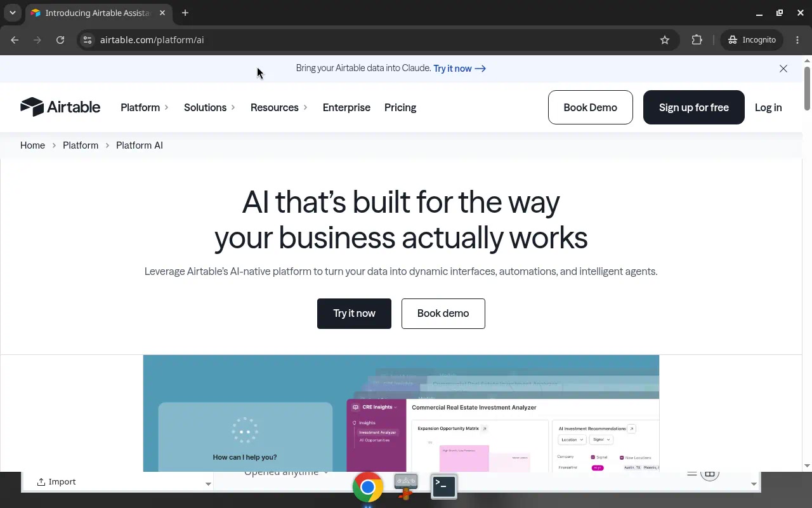Open the tab search dropdown arrow
812x508 pixels.
coord(13,13)
